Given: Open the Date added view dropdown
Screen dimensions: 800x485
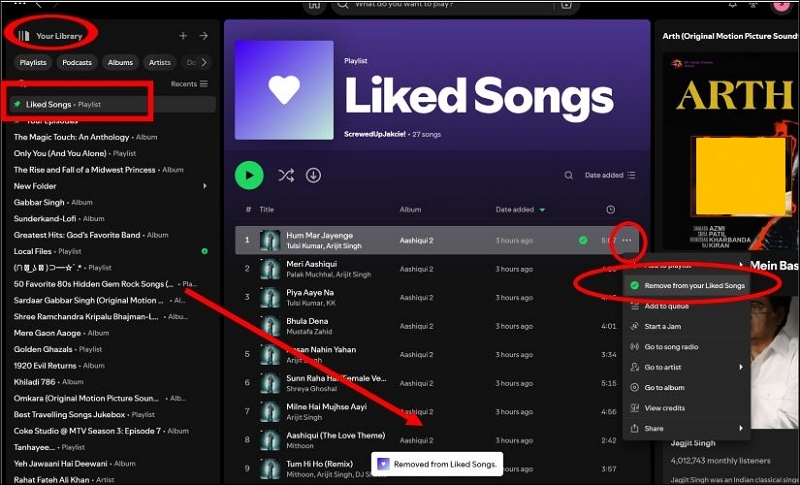Looking at the screenshot, I should (x=610, y=175).
